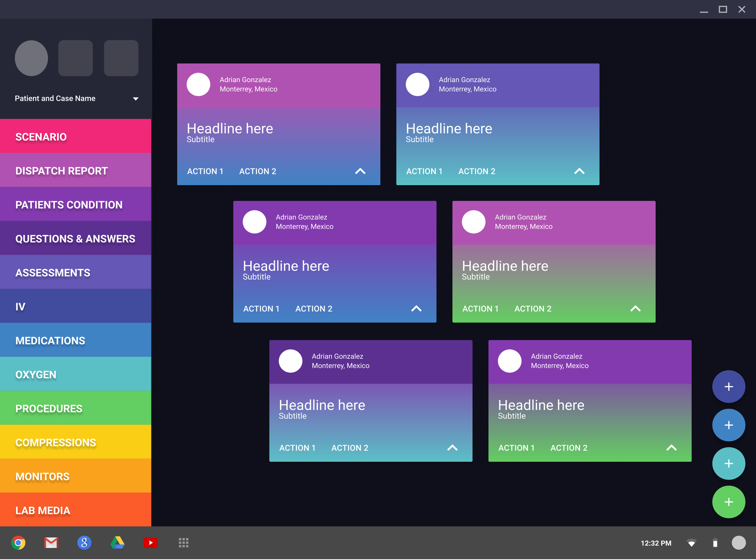Open the Patient and Case Name dropdown
Image resolution: width=756 pixels, height=559 pixels.
click(x=135, y=99)
